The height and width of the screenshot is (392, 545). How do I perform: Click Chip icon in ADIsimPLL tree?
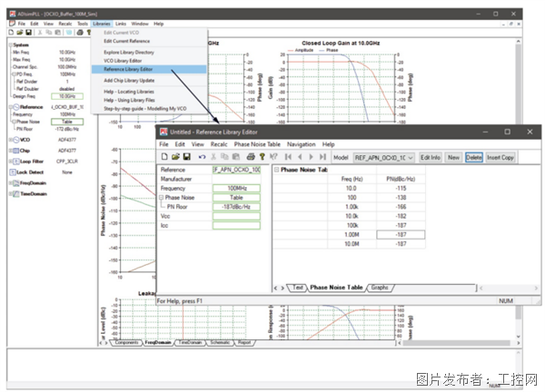point(16,151)
